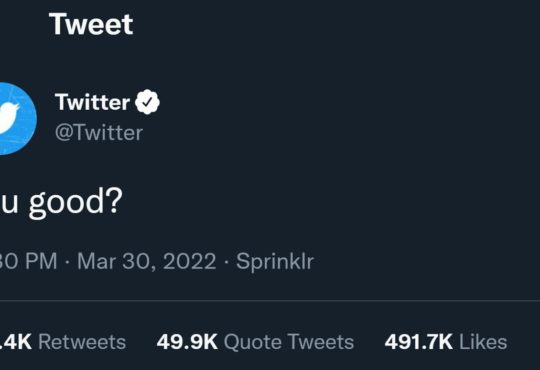The image size is (540, 370).
Task: Open the bold Twitter display name
Action: [92, 102]
